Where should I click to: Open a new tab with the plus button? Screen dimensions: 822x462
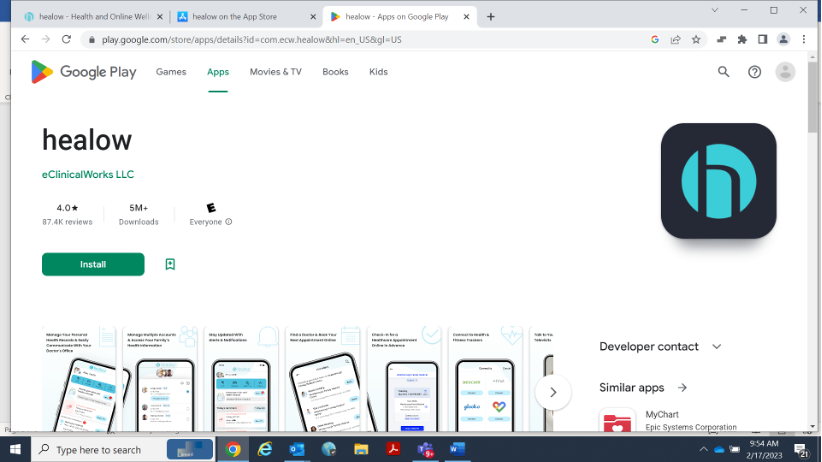click(491, 17)
